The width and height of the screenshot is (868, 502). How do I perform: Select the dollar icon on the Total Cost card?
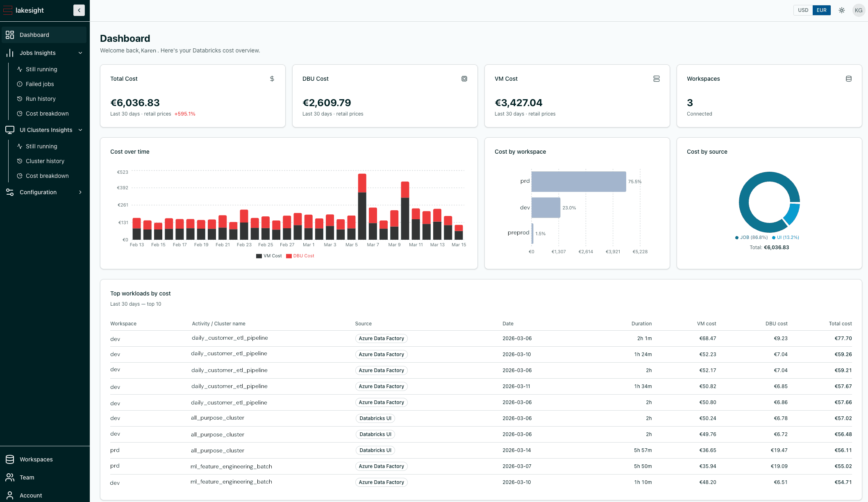click(x=272, y=78)
